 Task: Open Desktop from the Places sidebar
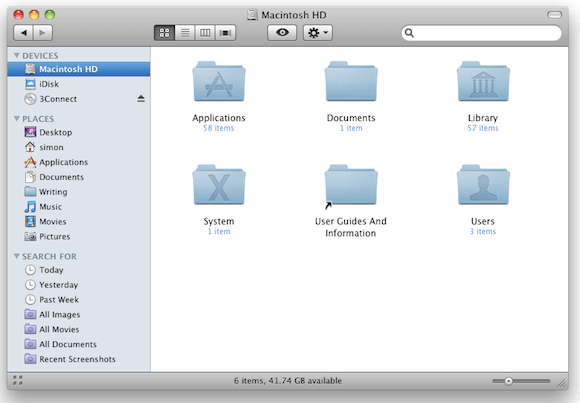point(78,132)
